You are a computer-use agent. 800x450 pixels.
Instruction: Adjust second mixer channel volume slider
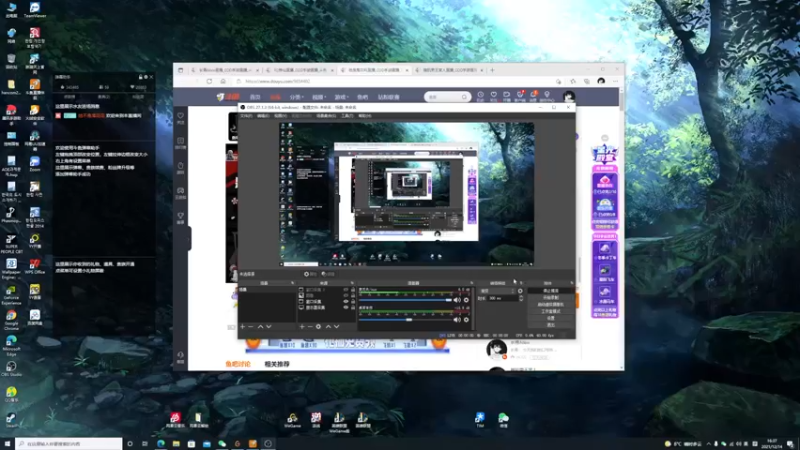click(x=407, y=320)
